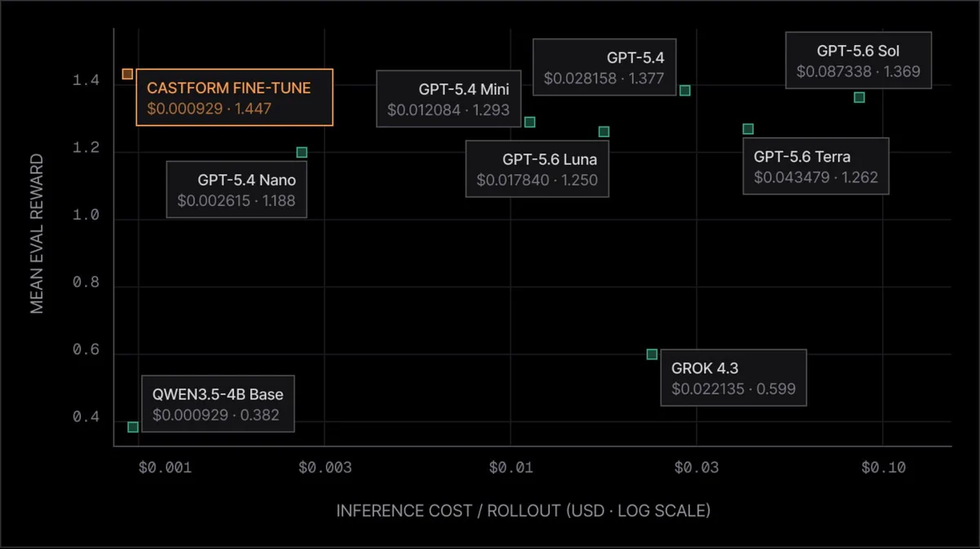Select the GPT-5.6 Terra label title

click(802, 157)
